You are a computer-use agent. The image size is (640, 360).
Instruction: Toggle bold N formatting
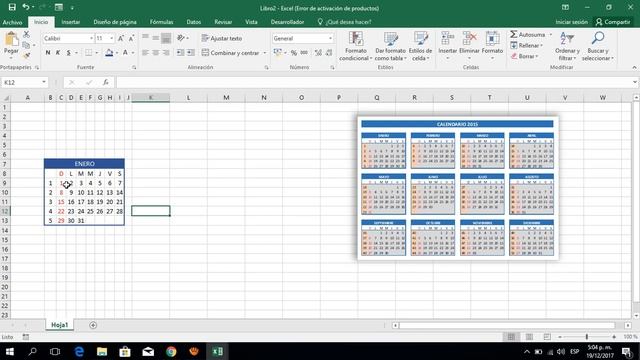tap(48, 53)
